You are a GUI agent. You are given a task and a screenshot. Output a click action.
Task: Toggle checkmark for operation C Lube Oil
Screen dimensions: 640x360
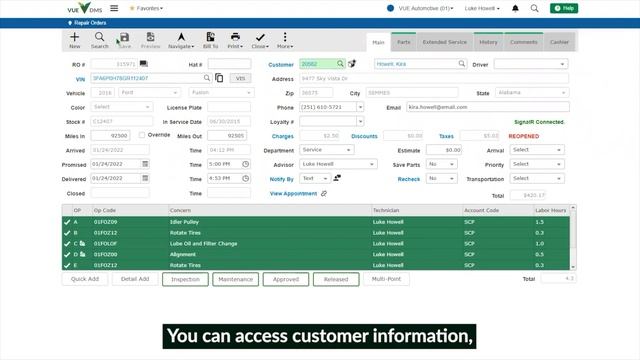(67, 244)
